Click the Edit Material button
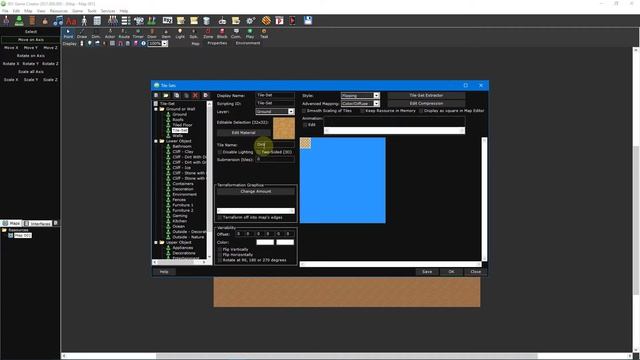Screen dimensions: 640x360 click(243, 133)
